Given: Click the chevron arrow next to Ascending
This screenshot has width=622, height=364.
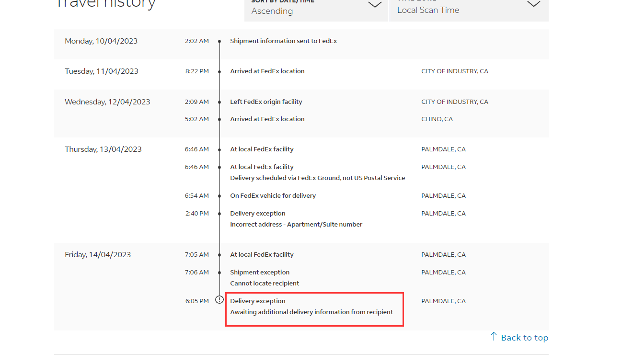Looking at the screenshot, I should coord(375,5).
